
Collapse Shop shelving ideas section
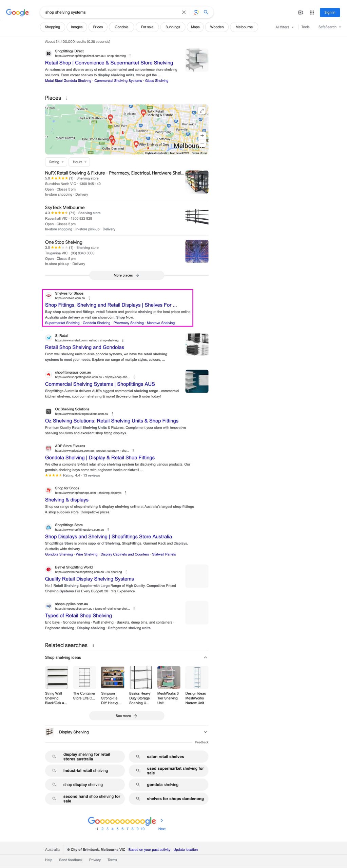(205, 657)
